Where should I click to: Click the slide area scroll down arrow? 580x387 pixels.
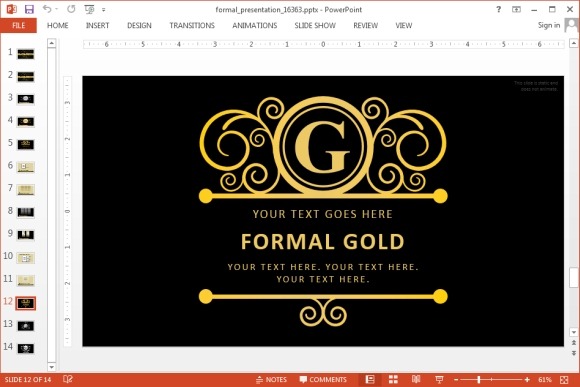pyautogui.click(x=574, y=332)
